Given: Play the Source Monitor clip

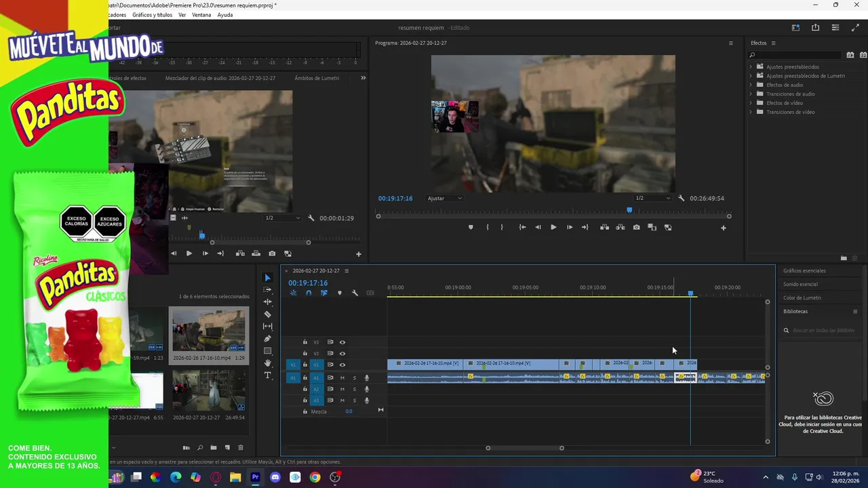Looking at the screenshot, I should tap(189, 253).
